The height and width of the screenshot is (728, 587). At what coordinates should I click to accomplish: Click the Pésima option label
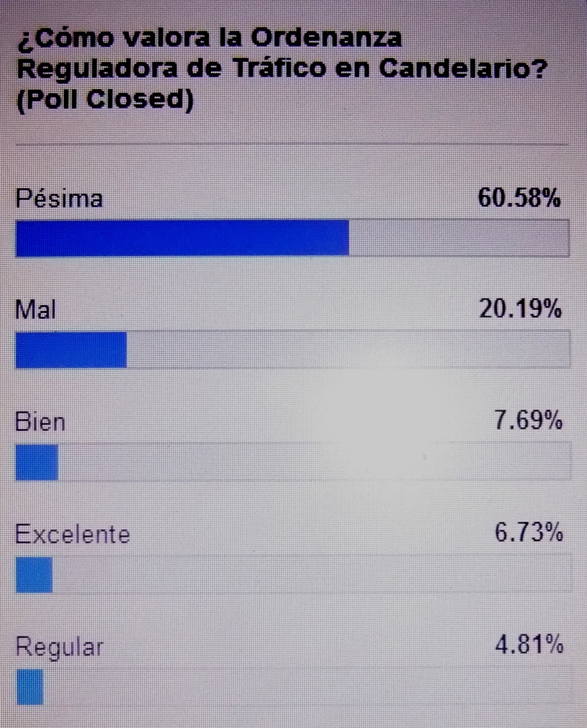pos(59,199)
